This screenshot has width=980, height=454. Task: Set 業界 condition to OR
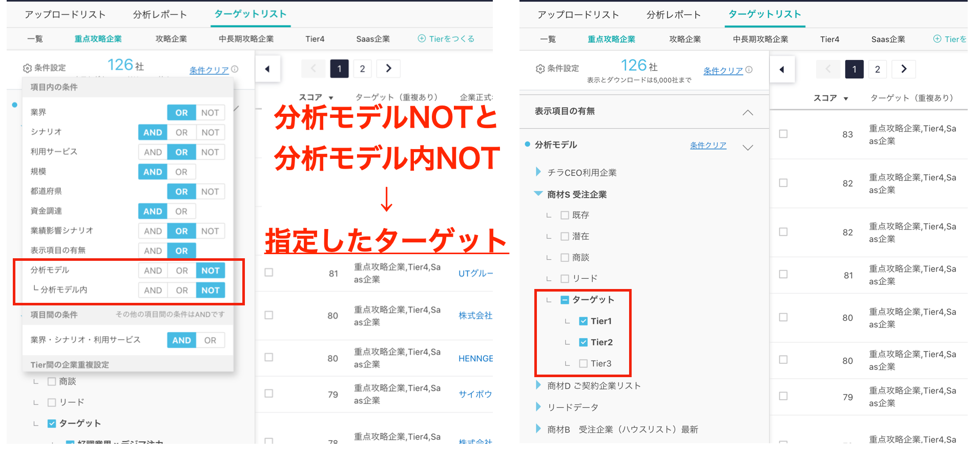(x=181, y=113)
